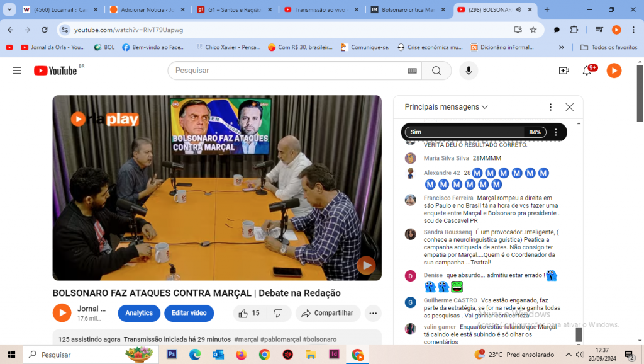Open the Windows notification center
This screenshot has width=644, height=364.
pyautogui.click(x=629, y=355)
